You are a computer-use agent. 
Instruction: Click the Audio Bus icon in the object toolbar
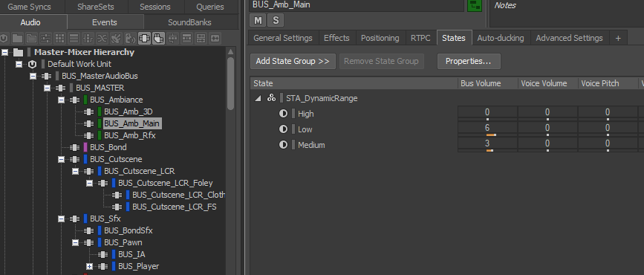144,38
